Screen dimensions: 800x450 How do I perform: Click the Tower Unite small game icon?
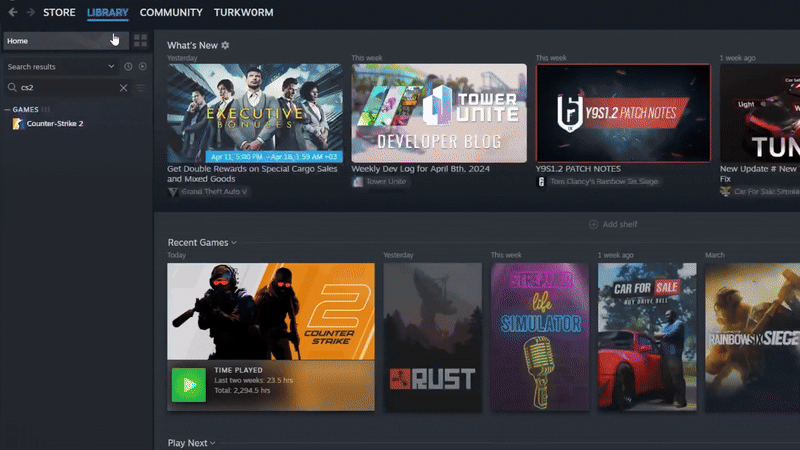[x=358, y=182]
